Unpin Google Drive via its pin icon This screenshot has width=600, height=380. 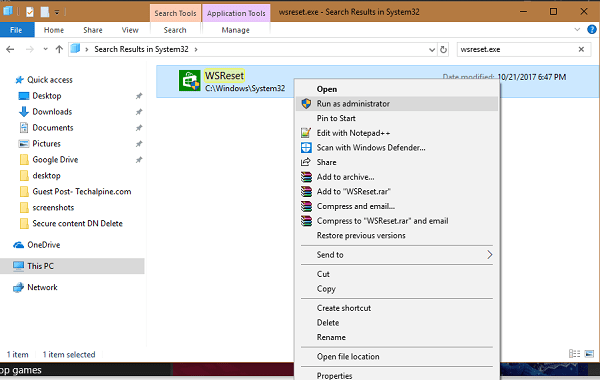(x=139, y=160)
